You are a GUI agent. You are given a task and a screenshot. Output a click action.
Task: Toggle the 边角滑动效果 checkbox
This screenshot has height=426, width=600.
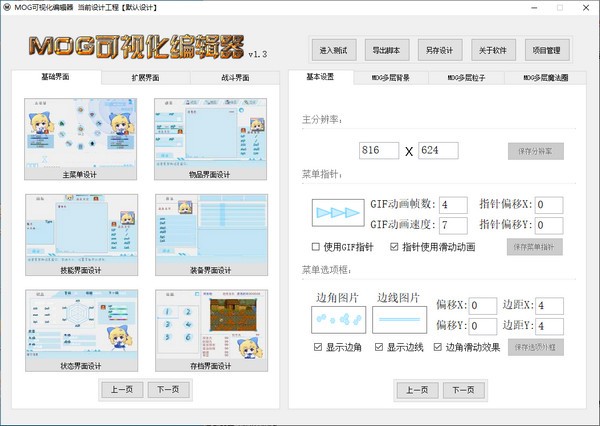click(x=436, y=347)
